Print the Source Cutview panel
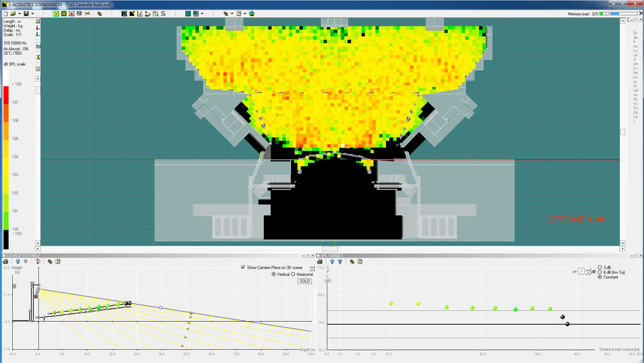Image resolution: width=644 pixels, height=363 pixels. 6,262
